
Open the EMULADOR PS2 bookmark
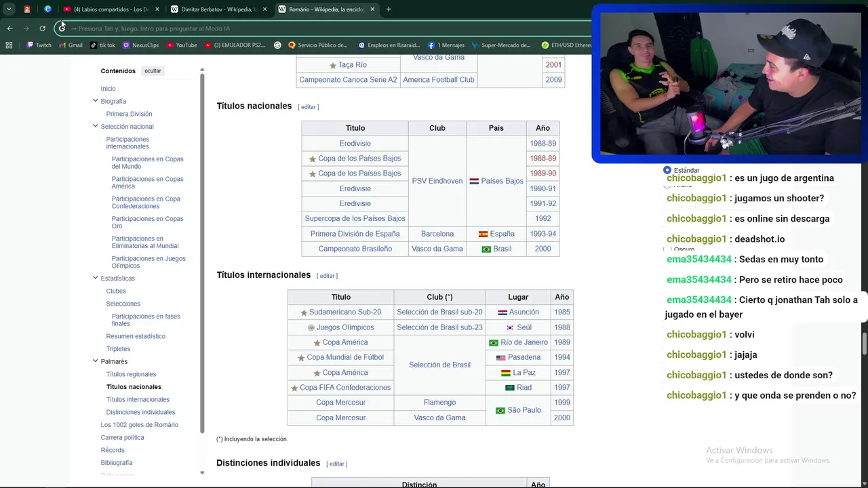click(x=235, y=45)
